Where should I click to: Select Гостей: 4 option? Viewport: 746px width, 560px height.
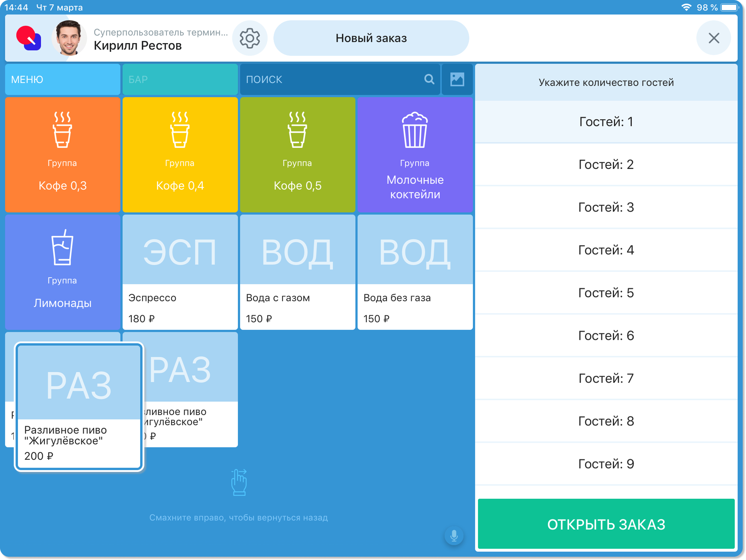(606, 250)
